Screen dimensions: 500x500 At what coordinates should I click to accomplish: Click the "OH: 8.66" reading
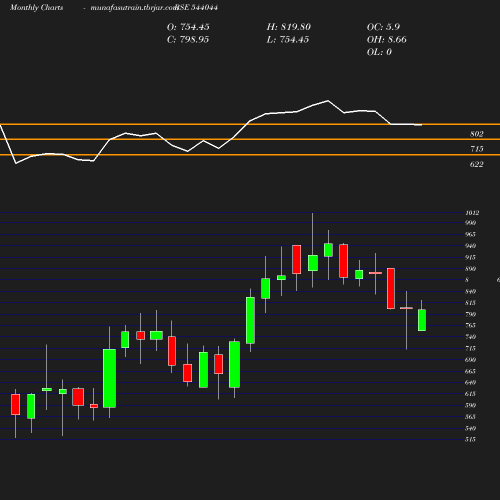click(387, 40)
